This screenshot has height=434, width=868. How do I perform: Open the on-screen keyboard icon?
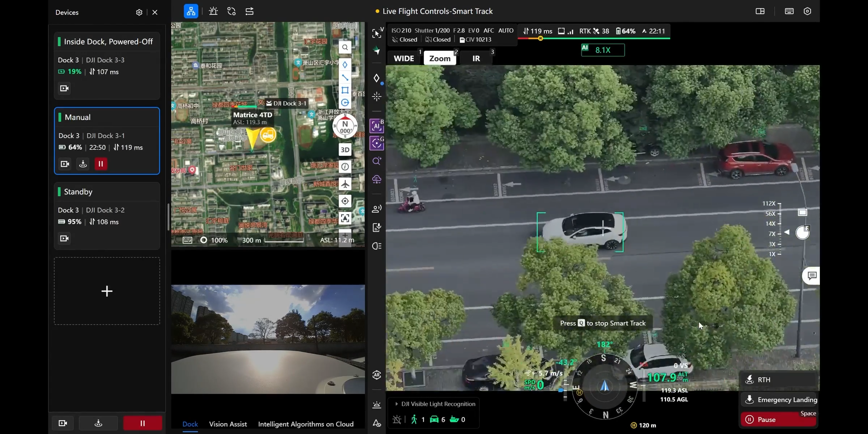click(x=789, y=11)
